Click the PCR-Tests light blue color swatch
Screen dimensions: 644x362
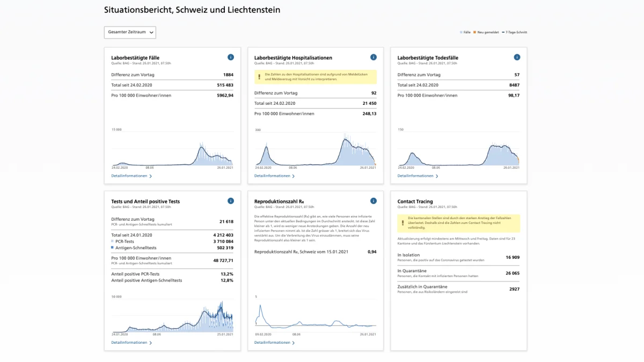(113, 242)
